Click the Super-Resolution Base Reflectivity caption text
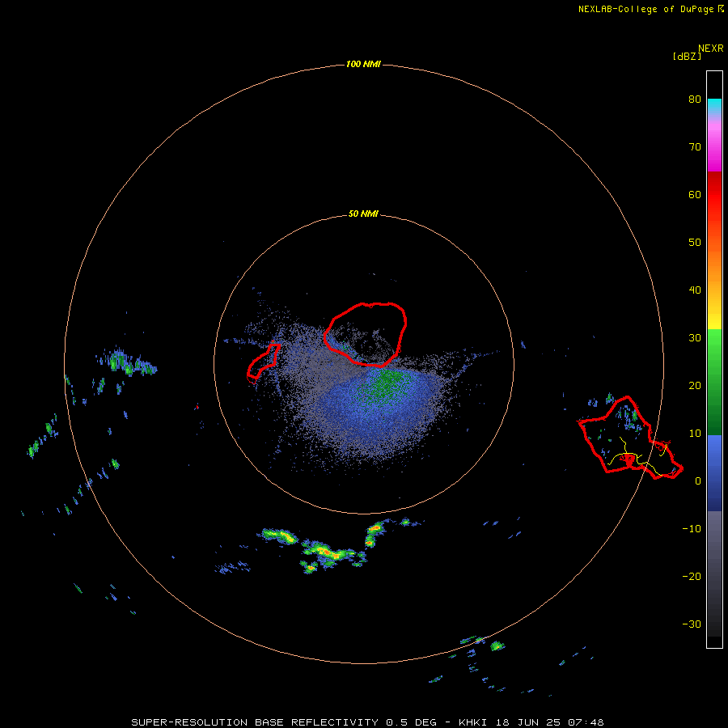The width and height of the screenshot is (728, 728). coord(368,722)
